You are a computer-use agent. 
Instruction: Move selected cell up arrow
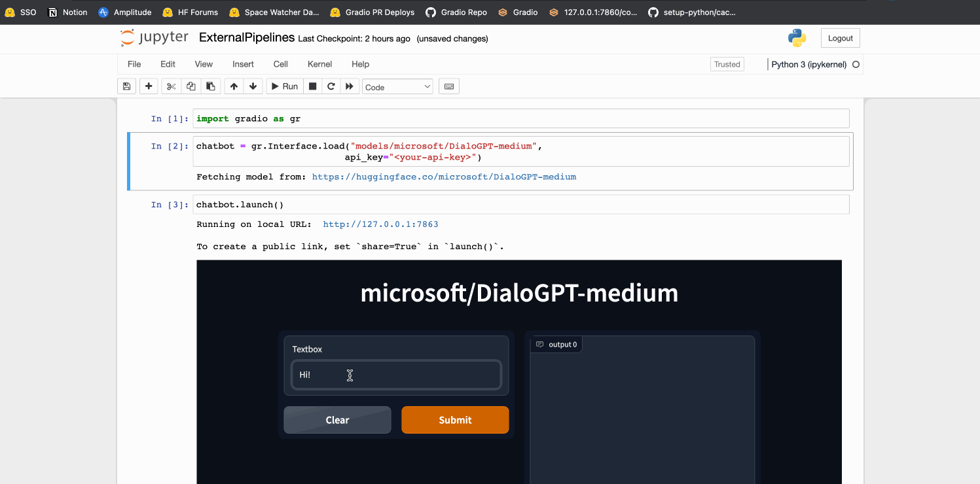click(x=234, y=86)
